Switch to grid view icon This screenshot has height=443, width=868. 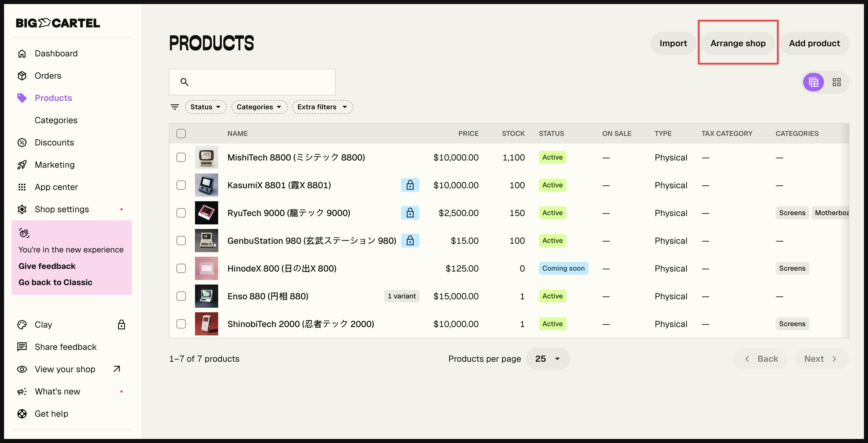pyautogui.click(x=836, y=82)
